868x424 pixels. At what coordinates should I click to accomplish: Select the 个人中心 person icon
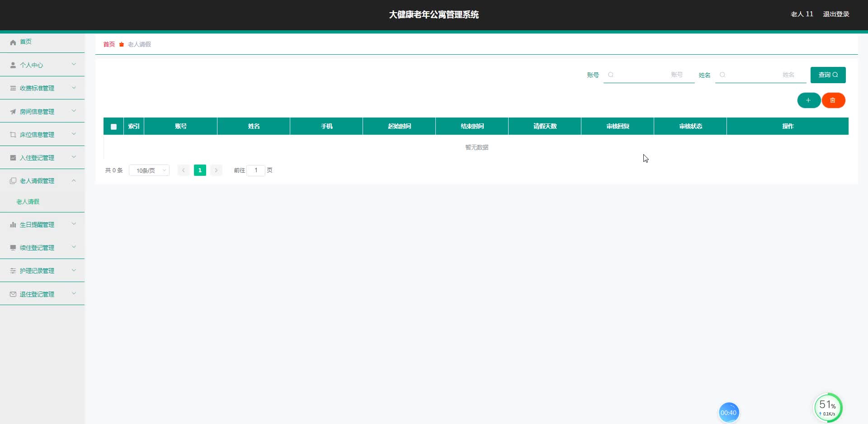click(13, 65)
